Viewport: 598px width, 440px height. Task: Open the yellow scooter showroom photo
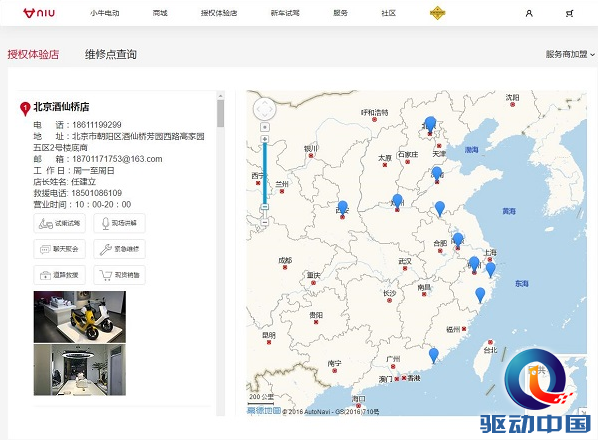coord(80,317)
